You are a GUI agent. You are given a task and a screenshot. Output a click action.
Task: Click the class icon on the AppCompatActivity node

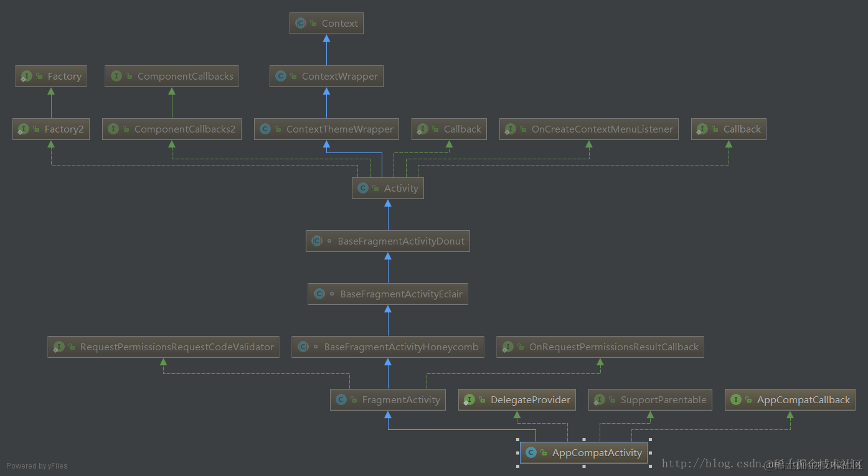531,453
